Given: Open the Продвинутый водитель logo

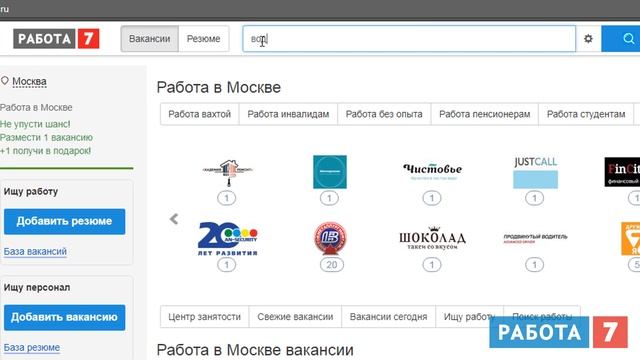Looking at the screenshot, I should pyautogui.click(x=535, y=238).
